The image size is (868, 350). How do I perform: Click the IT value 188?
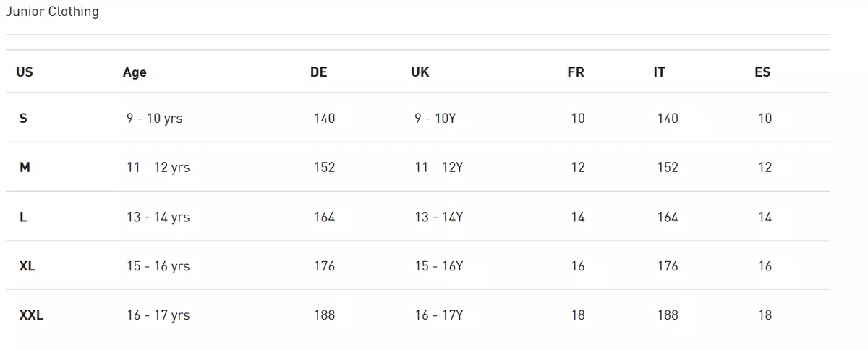point(668,315)
